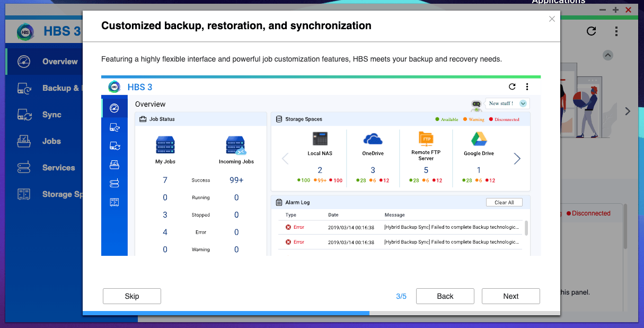Open the three-dot more menu in HBS header
Image resolution: width=644 pixels, height=328 pixels.
tap(616, 31)
